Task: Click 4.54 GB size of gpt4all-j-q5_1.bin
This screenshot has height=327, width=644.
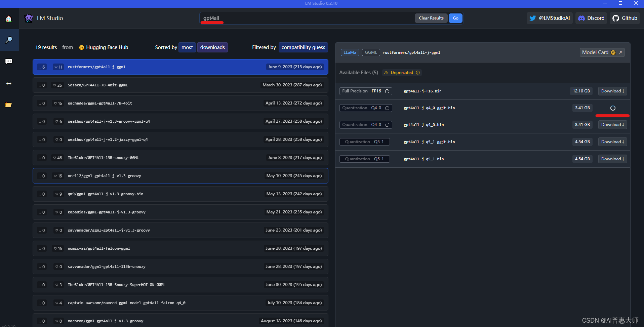Action: pyautogui.click(x=582, y=159)
